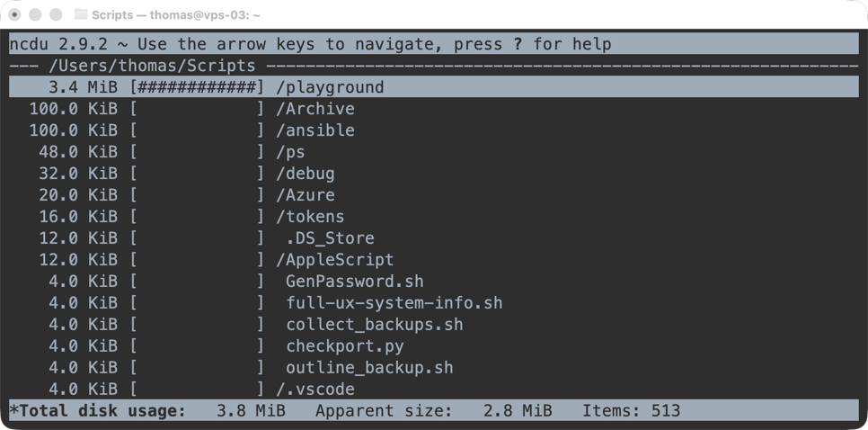Click the window minimize button

pos(36,15)
